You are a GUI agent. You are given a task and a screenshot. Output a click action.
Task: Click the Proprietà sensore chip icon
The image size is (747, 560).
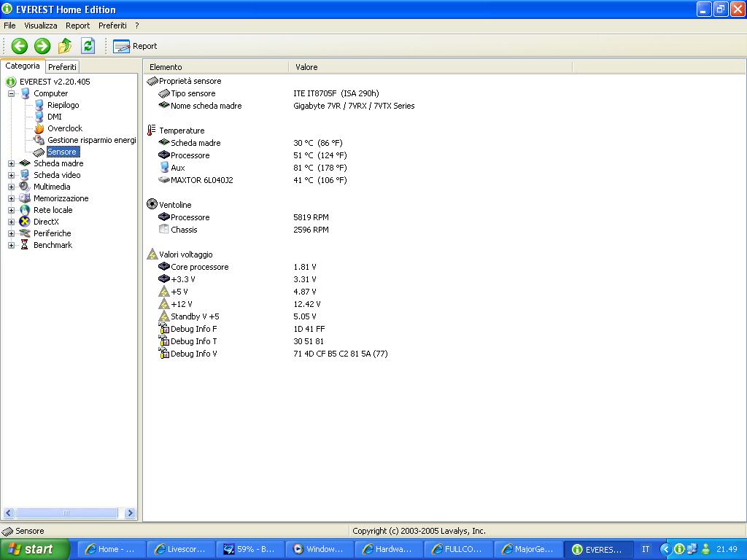point(152,81)
